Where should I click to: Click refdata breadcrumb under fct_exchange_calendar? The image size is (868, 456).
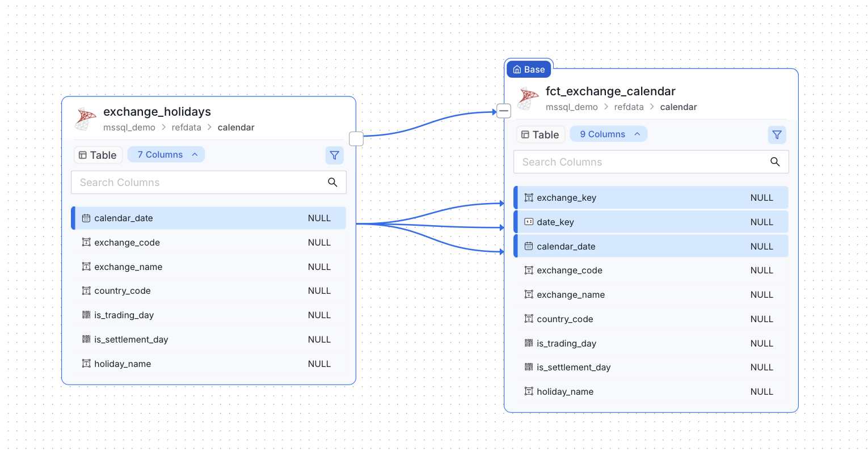coord(629,107)
